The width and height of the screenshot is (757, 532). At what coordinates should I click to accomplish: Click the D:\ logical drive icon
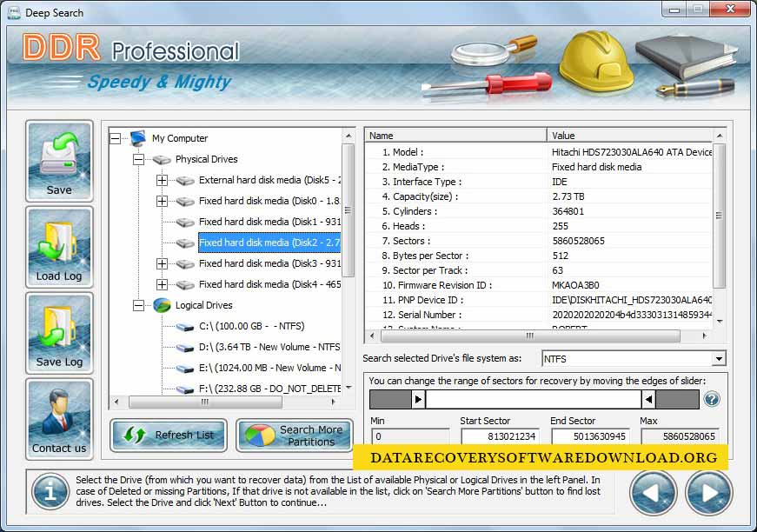[185, 348]
